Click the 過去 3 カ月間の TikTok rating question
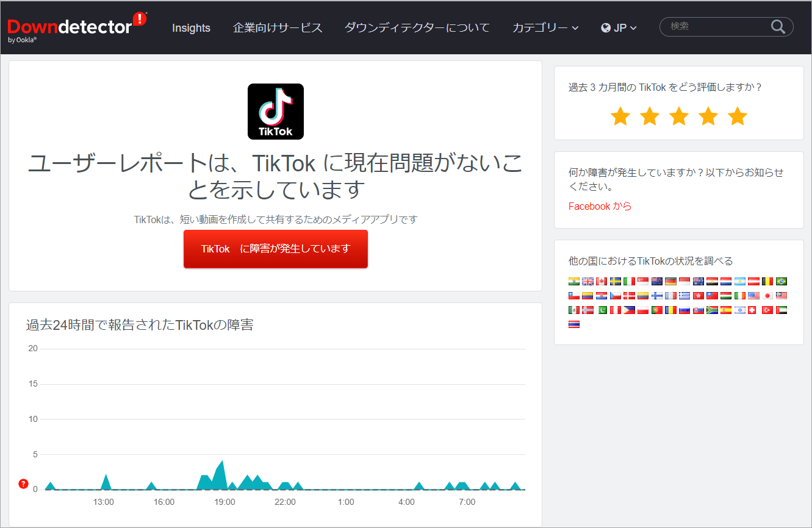 point(666,87)
